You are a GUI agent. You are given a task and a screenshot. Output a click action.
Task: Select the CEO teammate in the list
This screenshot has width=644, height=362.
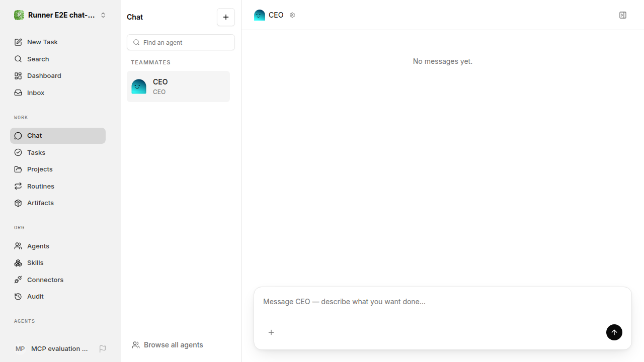click(x=178, y=86)
